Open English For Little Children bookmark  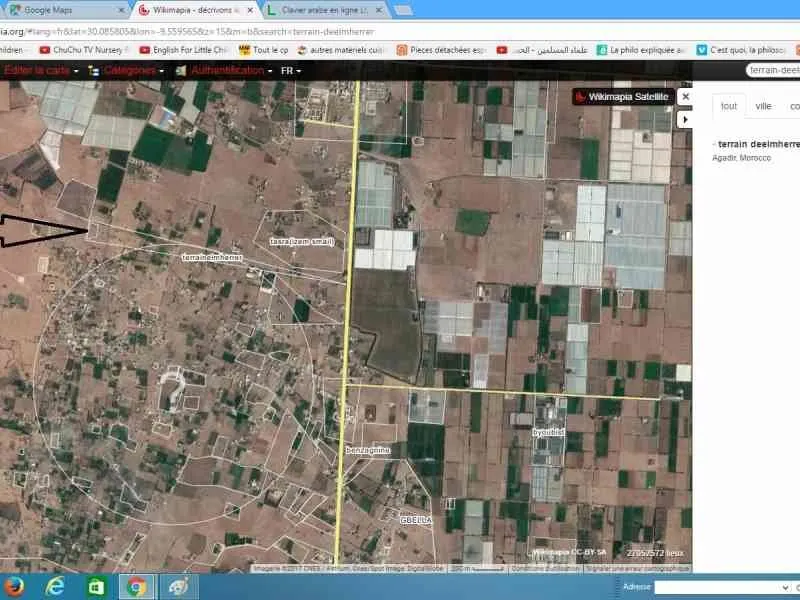pyautogui.click(x=184, y=50)
